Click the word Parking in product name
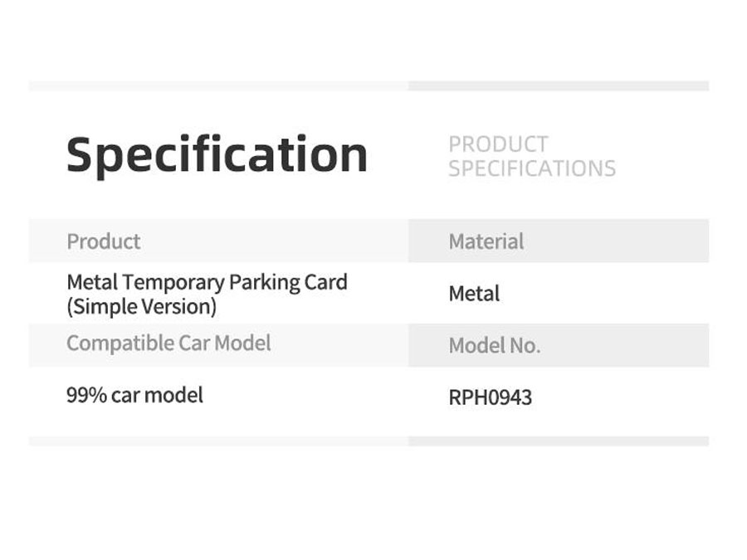This screenshot has width=747, height=560. [x=264, y=283]
